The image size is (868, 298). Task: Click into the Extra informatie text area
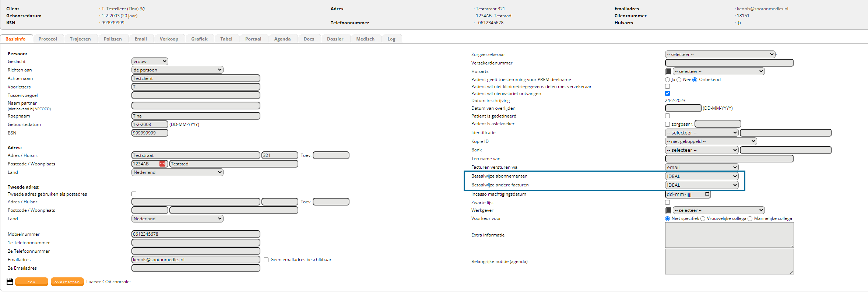tap(729, 235)
